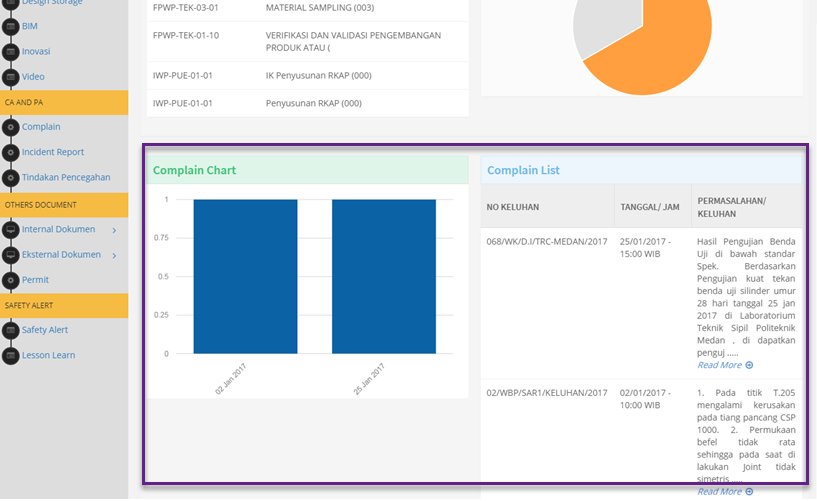The height and width of the screenshot is (501, 817).
Task: Read more on the WBP/SAR1 complaint
Action: 725,492
